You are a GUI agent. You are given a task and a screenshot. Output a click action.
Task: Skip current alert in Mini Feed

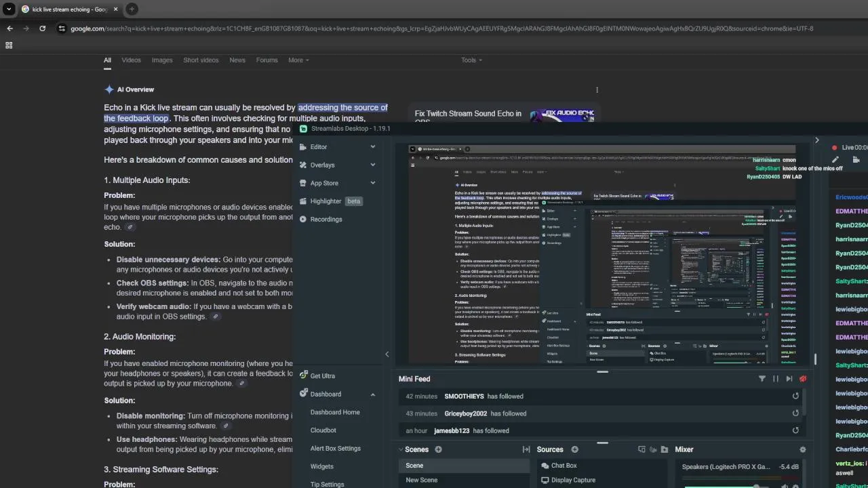pos(789,379)
